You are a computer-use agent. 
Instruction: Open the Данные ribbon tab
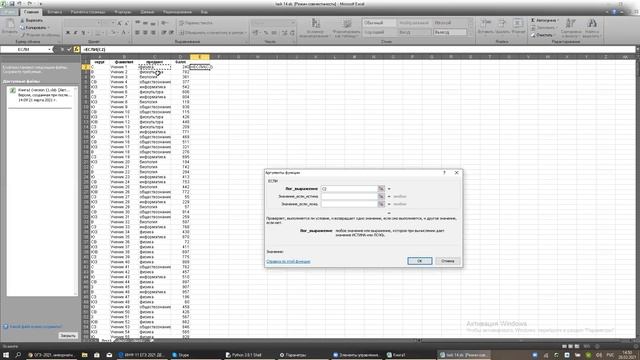(x=147, y=12)
